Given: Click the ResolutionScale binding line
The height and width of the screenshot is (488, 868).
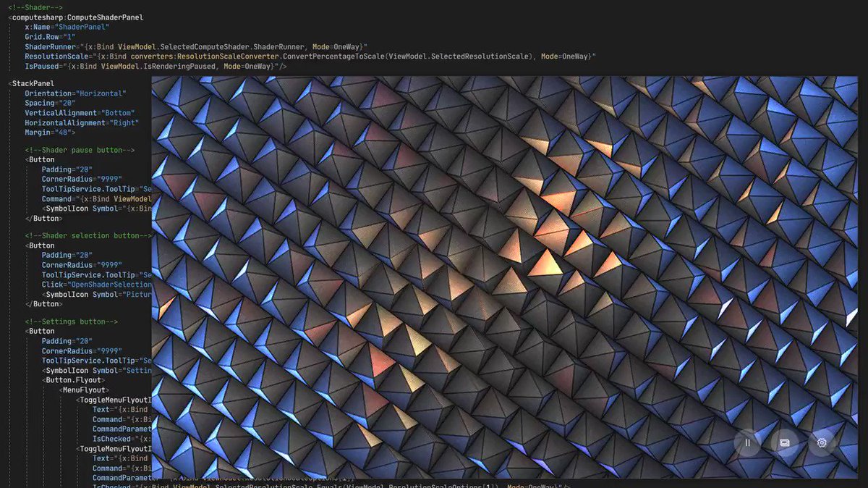Looking at the screenshot, I should click(x=310, y=56).
